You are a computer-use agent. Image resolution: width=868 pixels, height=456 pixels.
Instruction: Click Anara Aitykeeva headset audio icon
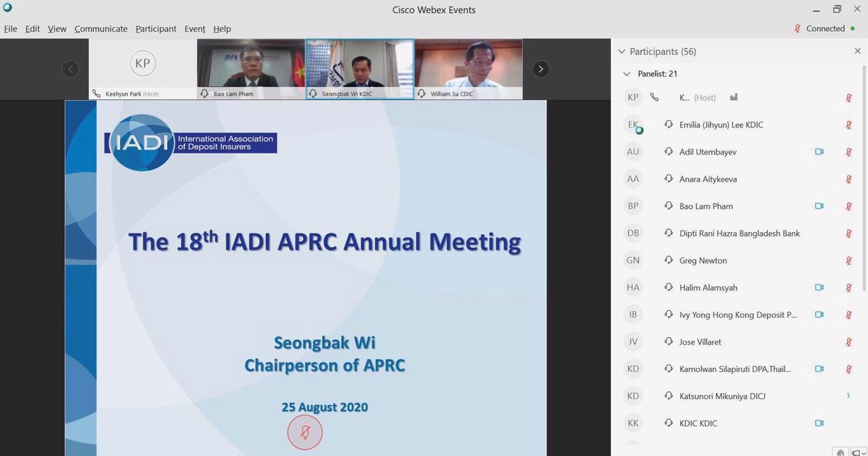(669, 179)
